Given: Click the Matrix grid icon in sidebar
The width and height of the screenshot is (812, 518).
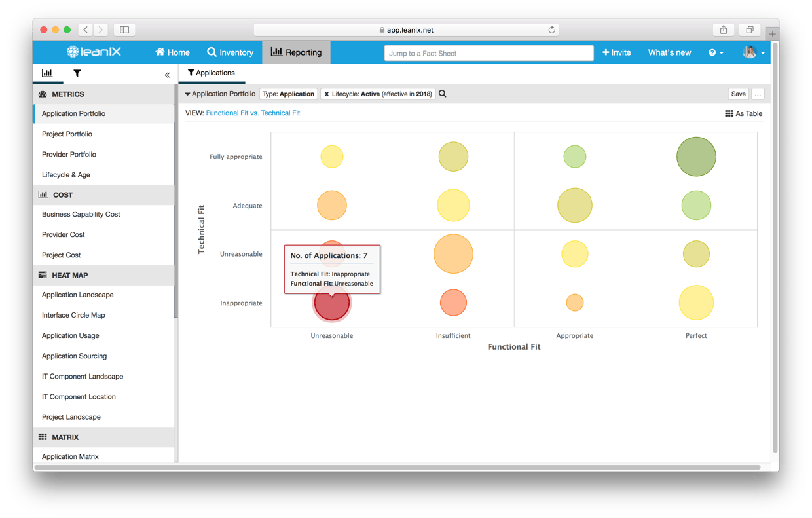Looking at the screenshot, I should pos(43,437).
